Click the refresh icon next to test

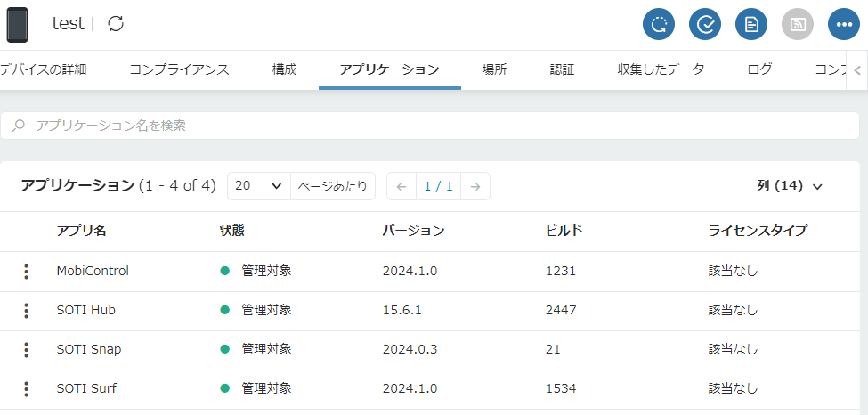point(116,24)
